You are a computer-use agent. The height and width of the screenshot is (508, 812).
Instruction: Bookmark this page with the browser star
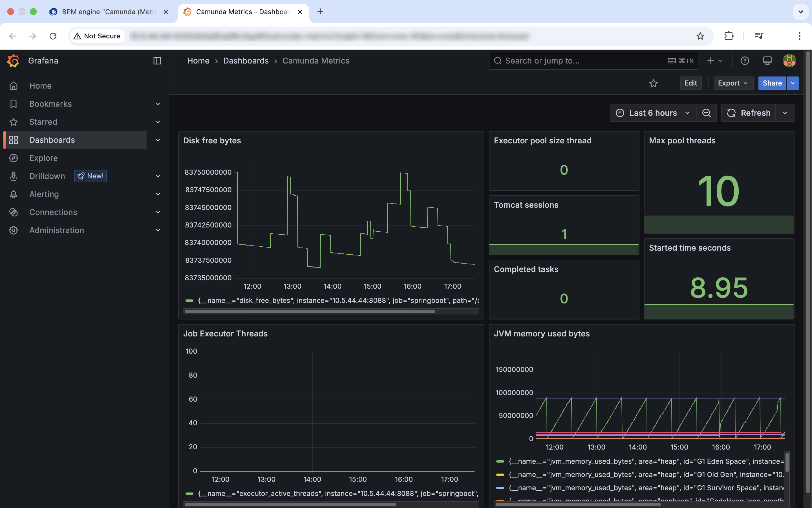tap(700, 36)
